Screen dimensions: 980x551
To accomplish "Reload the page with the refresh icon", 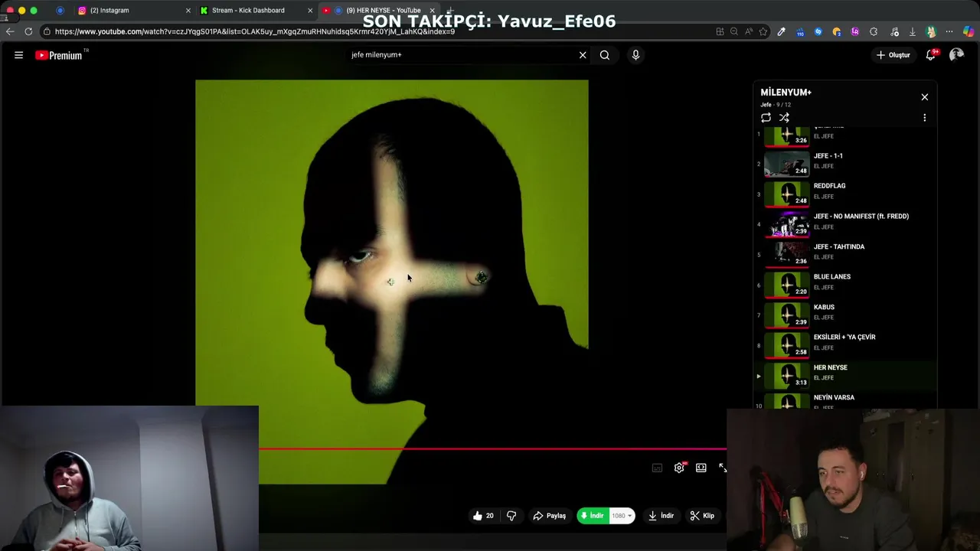I will tap(28, 31).
